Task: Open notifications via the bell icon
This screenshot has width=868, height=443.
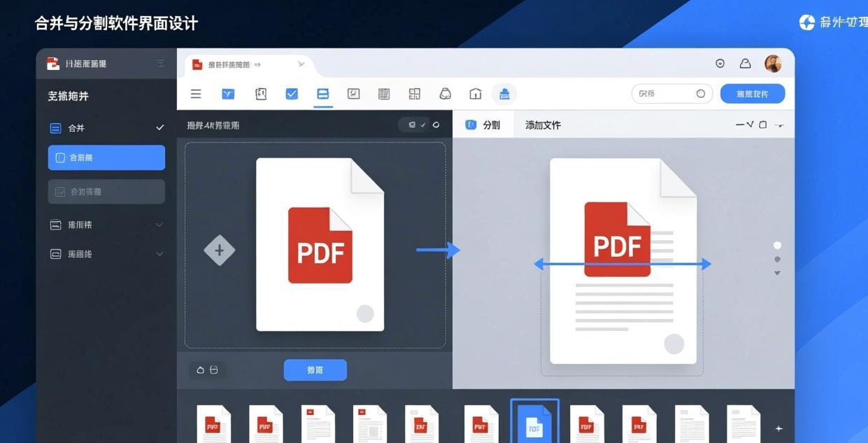Action: (745, 64)
